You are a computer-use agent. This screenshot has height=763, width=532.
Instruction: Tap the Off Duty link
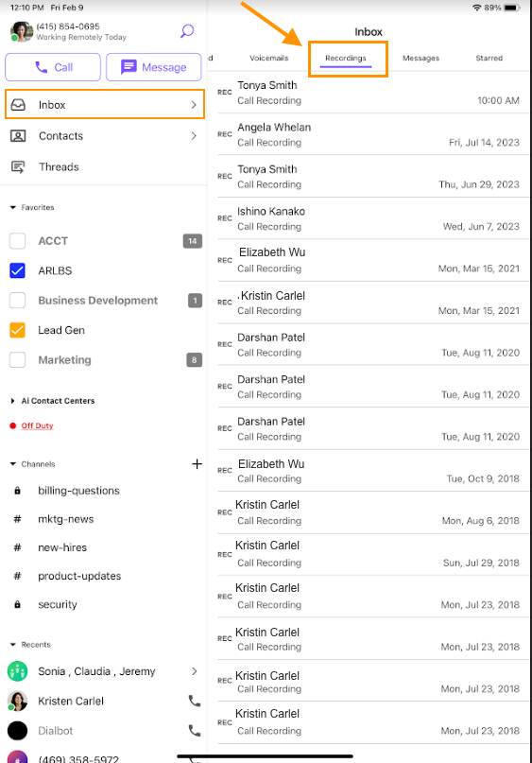[x=38, y=425]
